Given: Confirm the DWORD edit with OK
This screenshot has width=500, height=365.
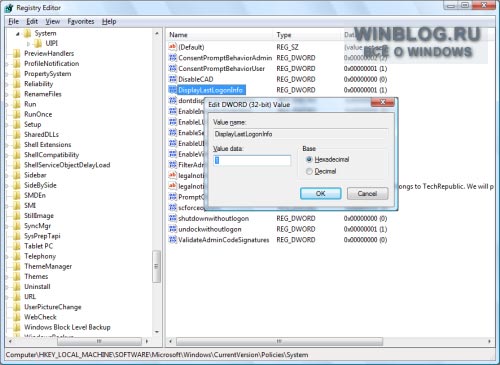Looking at the screenshot, I should coord(321,194).
